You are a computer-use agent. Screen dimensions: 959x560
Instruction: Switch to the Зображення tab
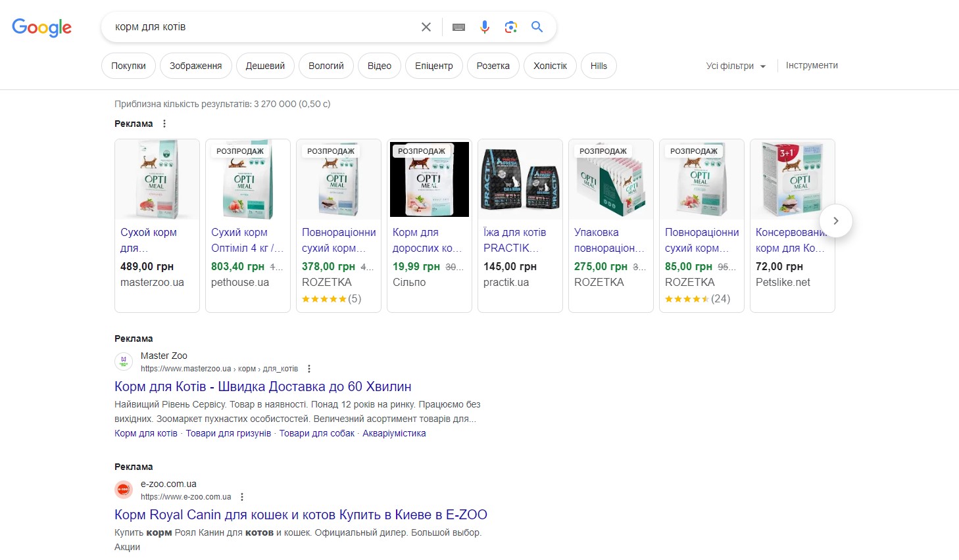point(195,66)
